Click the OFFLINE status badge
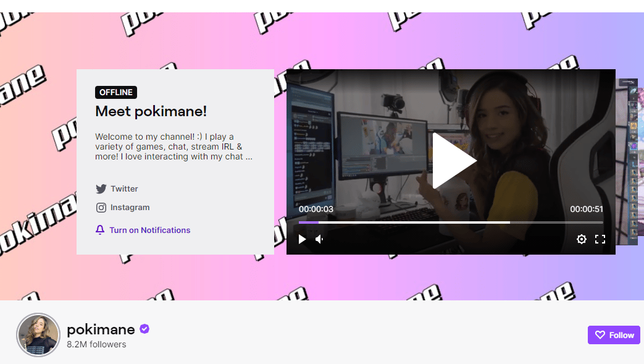Viewport: 644px width, 364px height. pyautogui.click(x=116, y=92)
